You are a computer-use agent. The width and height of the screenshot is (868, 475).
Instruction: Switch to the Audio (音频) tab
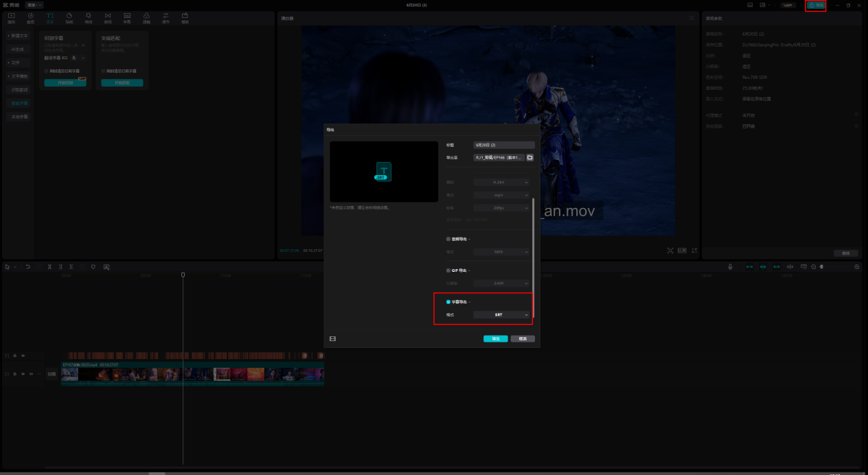[30, 16]
